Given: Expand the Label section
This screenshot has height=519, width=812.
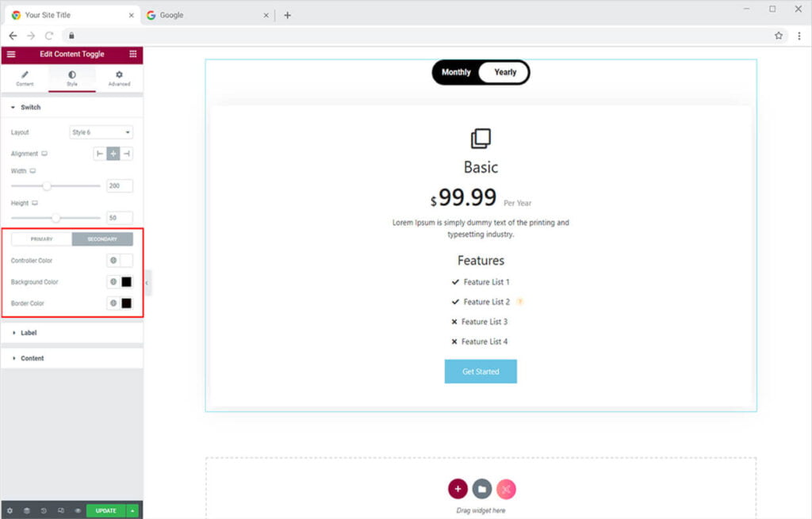Looking at the screenshot, I should pos(29,333).
